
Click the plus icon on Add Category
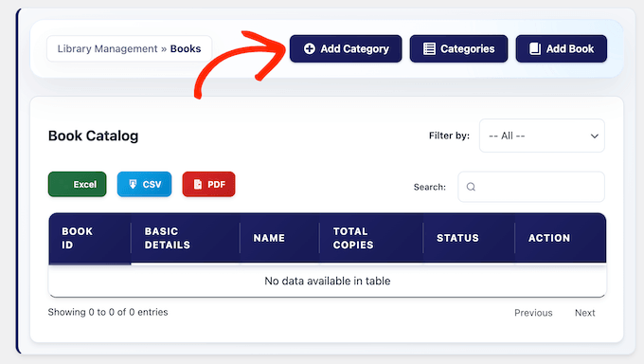point(310,48)
